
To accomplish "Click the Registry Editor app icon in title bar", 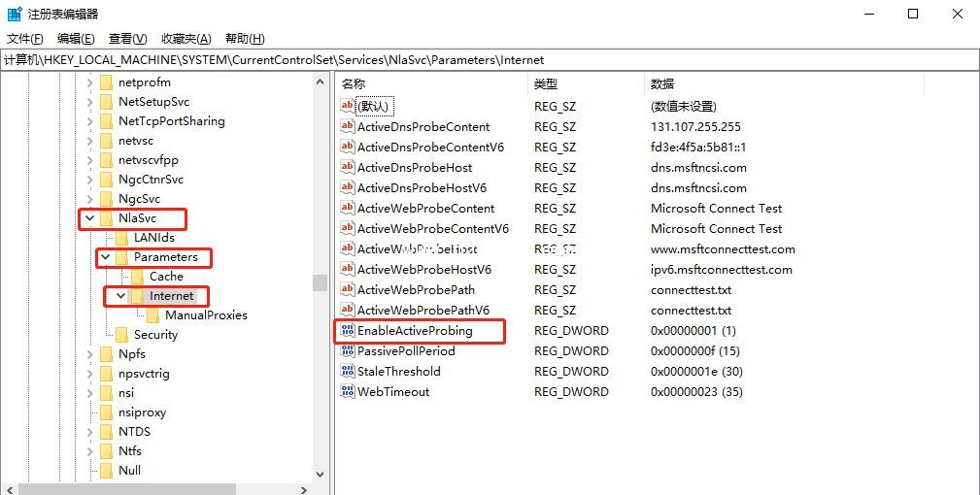I will 14,14.
